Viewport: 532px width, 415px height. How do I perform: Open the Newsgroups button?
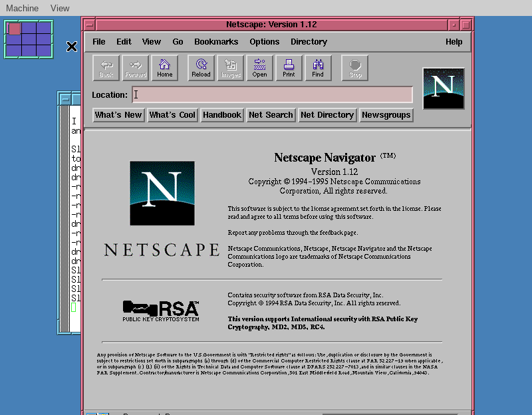pos(386,115)
